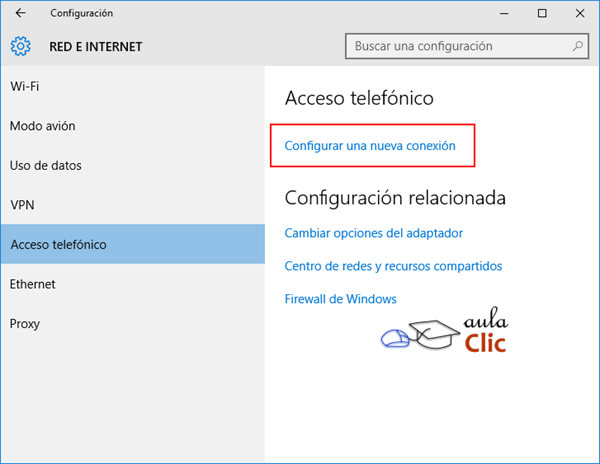Click the search magnifier icon
Image resolution: width=600 pixels, height=464 pixels.
point(578,46)
